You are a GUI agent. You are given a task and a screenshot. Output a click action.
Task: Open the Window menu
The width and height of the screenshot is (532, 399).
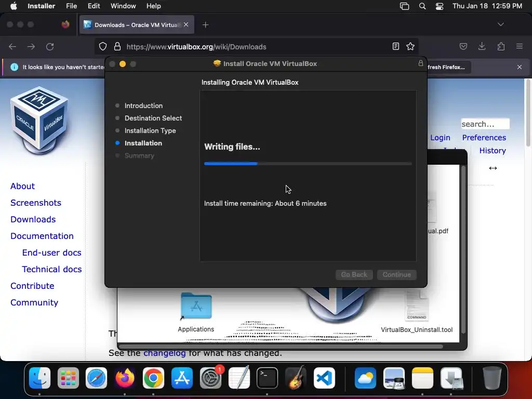123,6
